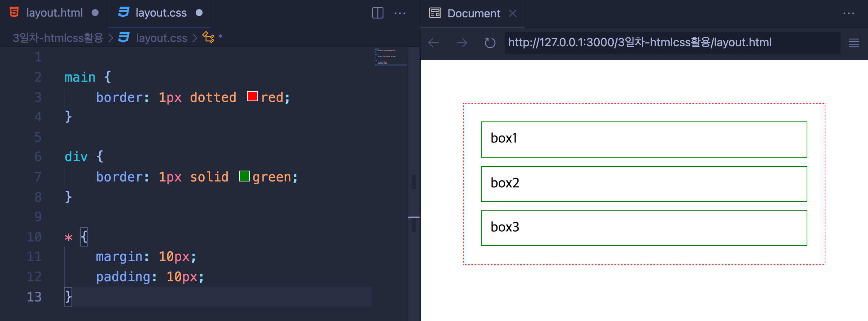The width and height of the screenshot is (868, 321).
Task: Click the 'div' selector on line 6
Action: (76, 157)
